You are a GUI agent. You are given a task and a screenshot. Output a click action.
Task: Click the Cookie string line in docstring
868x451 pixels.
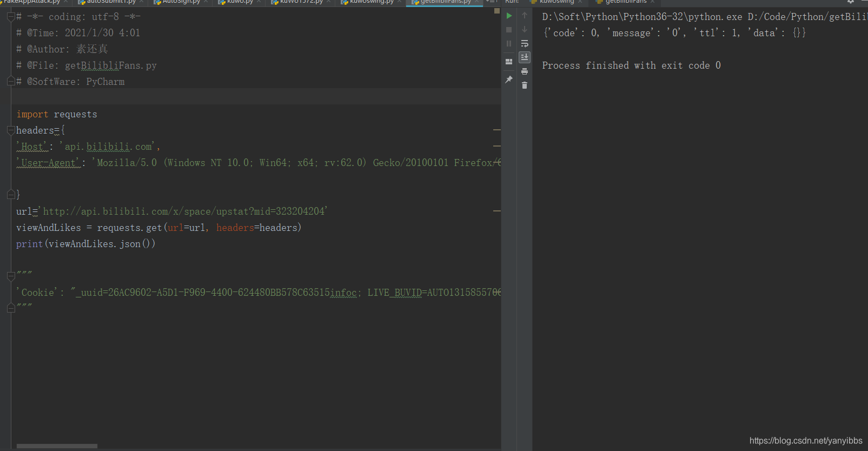pyautogui.click(x=259, y=293)
